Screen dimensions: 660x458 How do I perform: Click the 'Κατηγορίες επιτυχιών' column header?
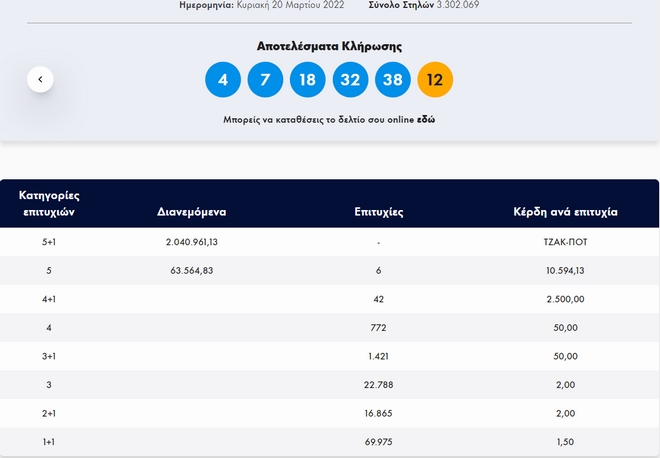[49, 203]
